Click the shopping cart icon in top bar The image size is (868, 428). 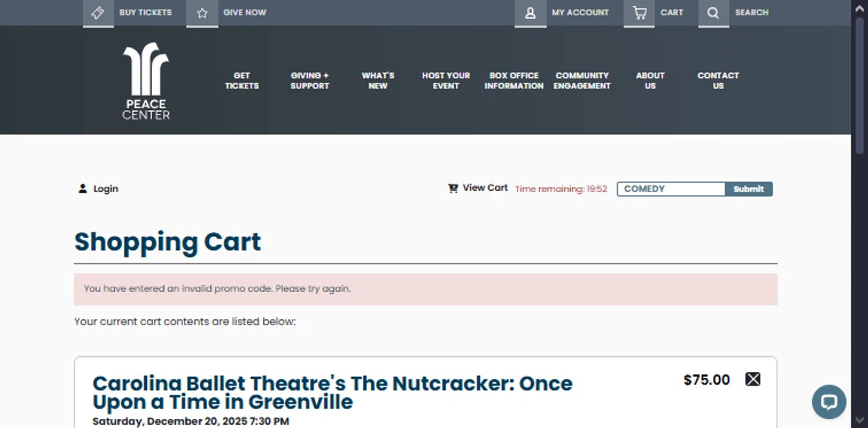click(x=639, y=13)
